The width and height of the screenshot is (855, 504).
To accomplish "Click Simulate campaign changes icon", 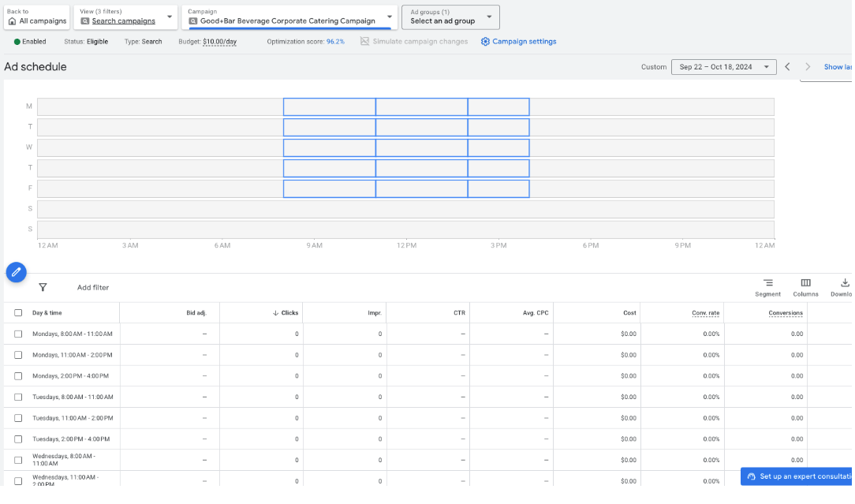I will [364, 42].
